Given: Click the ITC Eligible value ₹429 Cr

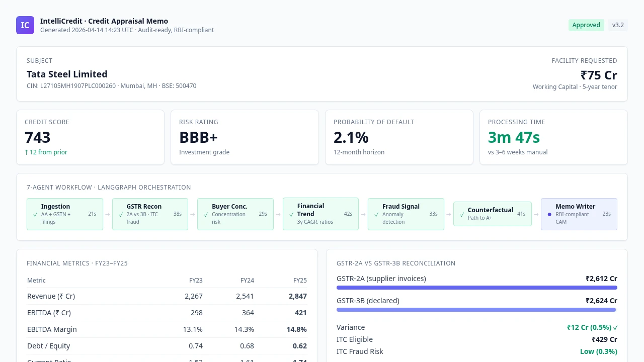Looking at the screenshot, I should (x=604, y=339).
